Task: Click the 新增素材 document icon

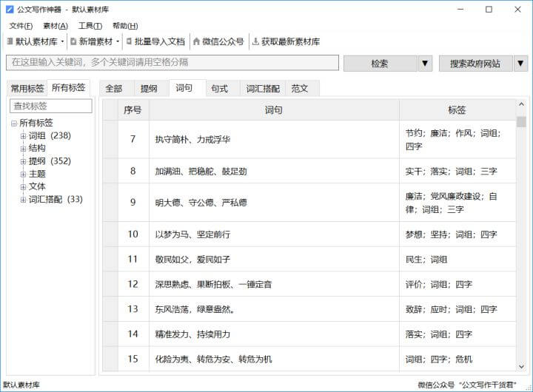Action: 73,41
